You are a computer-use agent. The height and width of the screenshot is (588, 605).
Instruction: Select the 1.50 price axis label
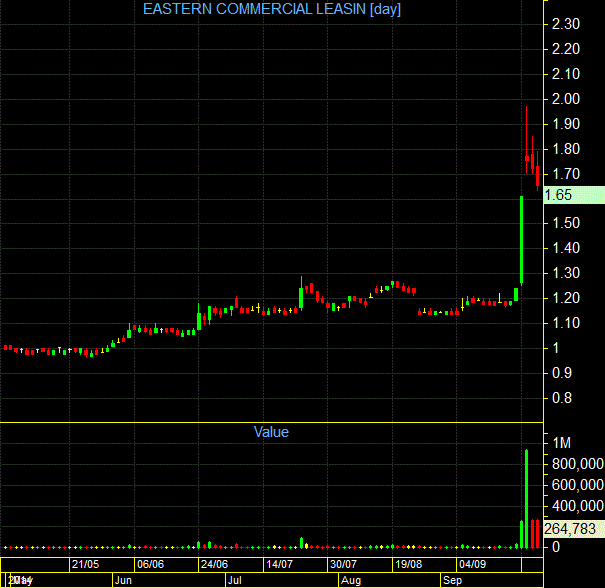[566, 223]
